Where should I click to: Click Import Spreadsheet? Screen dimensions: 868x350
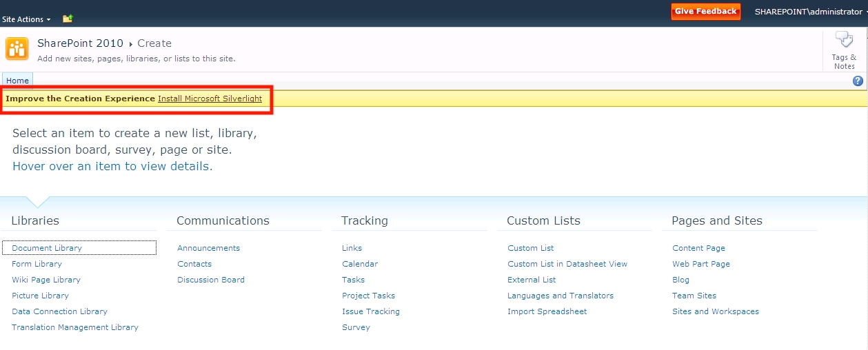click(x=547, y=311)
